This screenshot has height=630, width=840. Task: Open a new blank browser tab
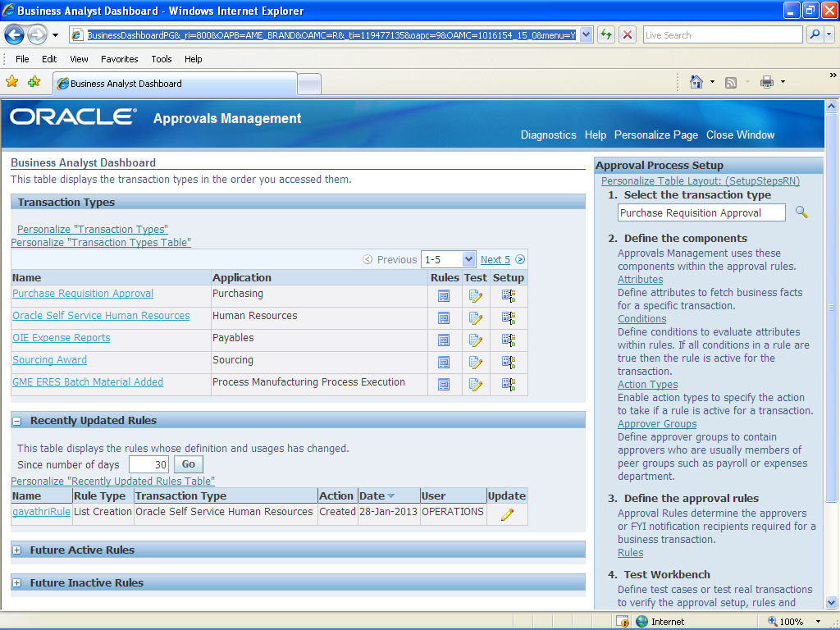(x=309, y=84)
